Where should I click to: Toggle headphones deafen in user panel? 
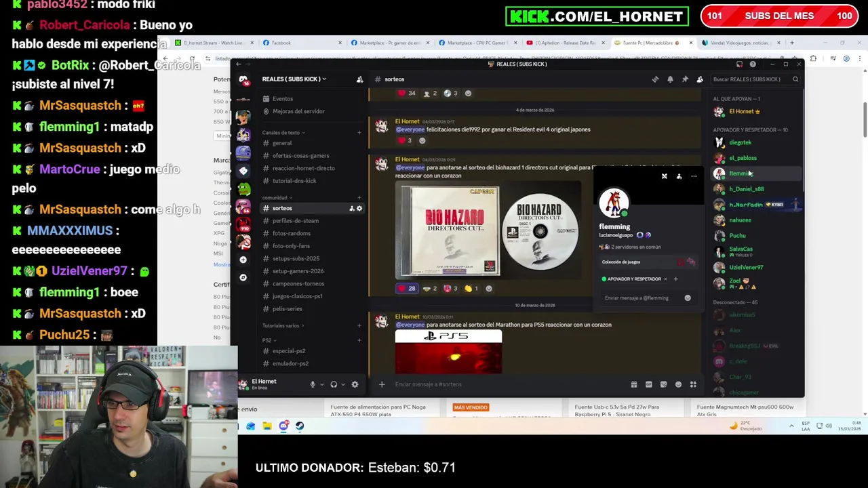click(x=334, y=384)
